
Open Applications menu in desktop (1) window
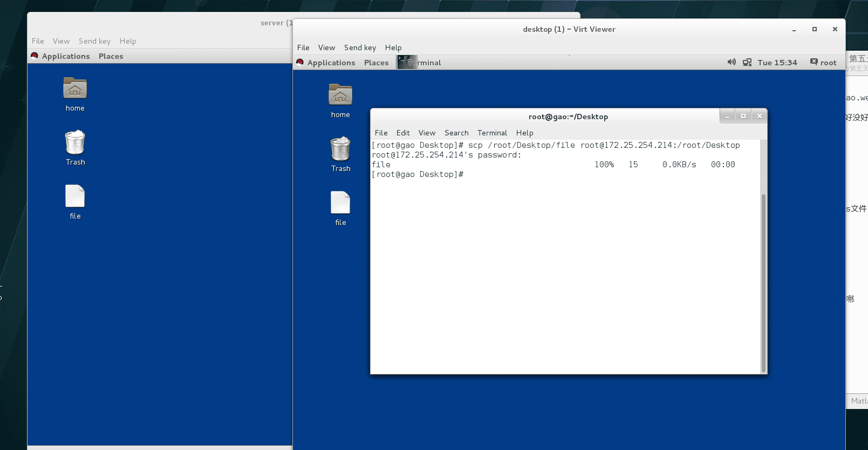point(331,63)
